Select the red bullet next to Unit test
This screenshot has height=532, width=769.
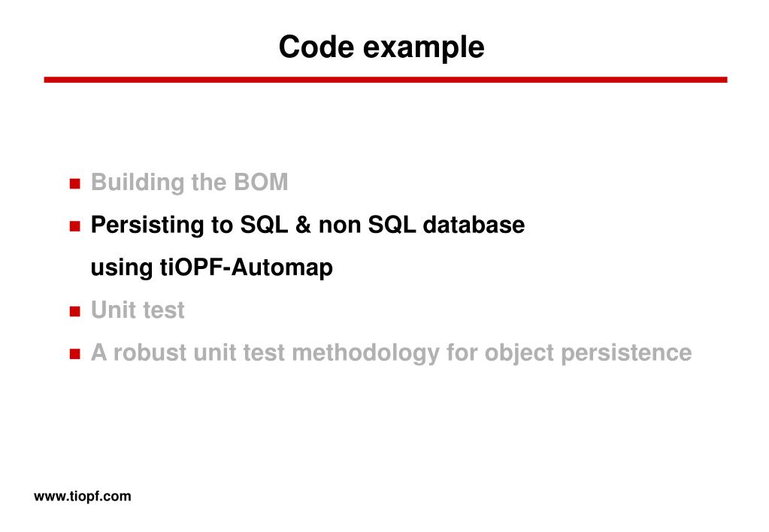pos(74,311)
